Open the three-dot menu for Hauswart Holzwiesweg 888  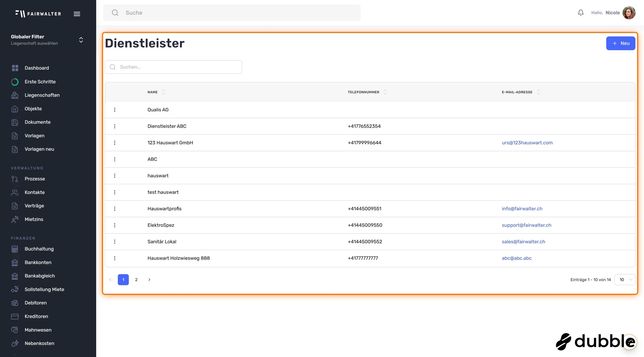click(x=115, y=258)
